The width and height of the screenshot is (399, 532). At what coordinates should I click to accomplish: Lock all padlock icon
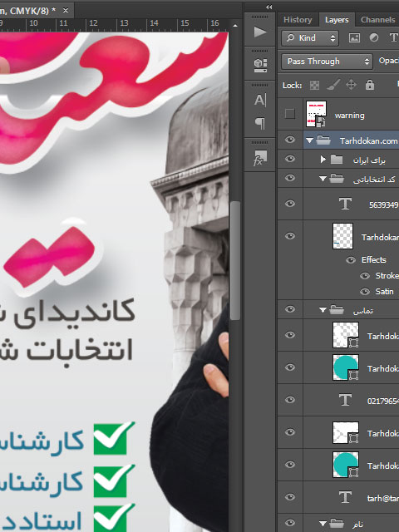click(370, 85)
